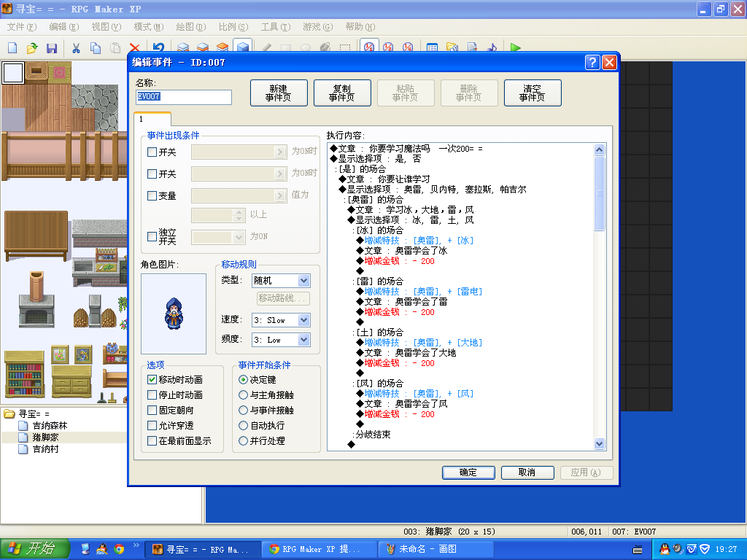Click the green Playtest arrow icon
This screenshot has width=747, height=560.
point(515,47)
